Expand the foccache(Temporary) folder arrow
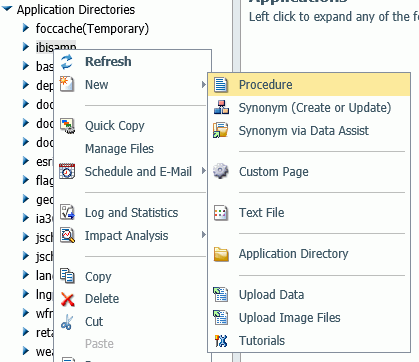The image size is (419, 362). [x=26, y=28]
